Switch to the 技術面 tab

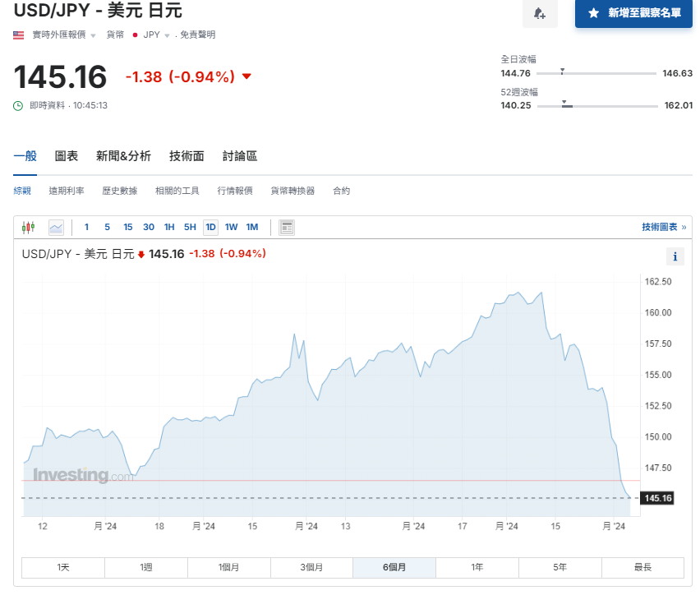click(186, 155)
